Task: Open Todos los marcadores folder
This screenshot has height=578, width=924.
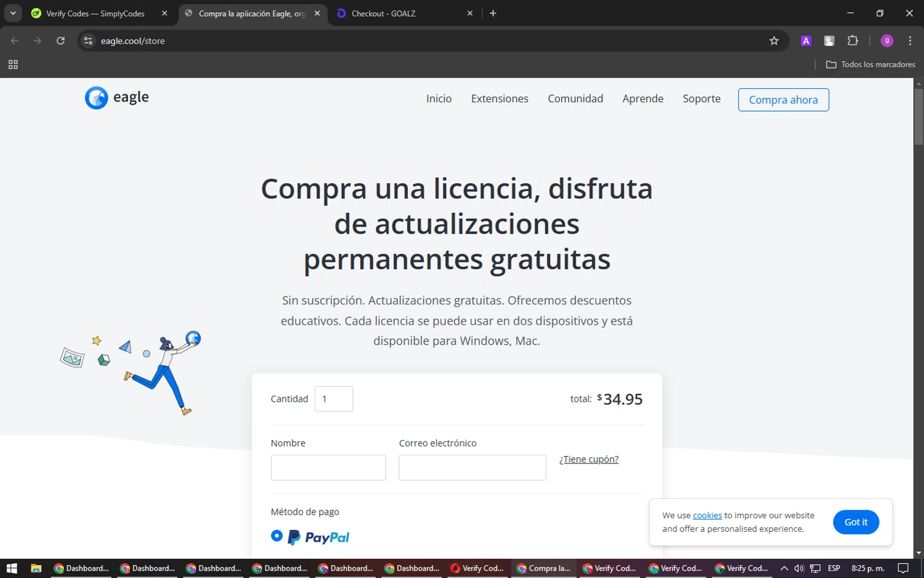Action: (x=870, y=64)
